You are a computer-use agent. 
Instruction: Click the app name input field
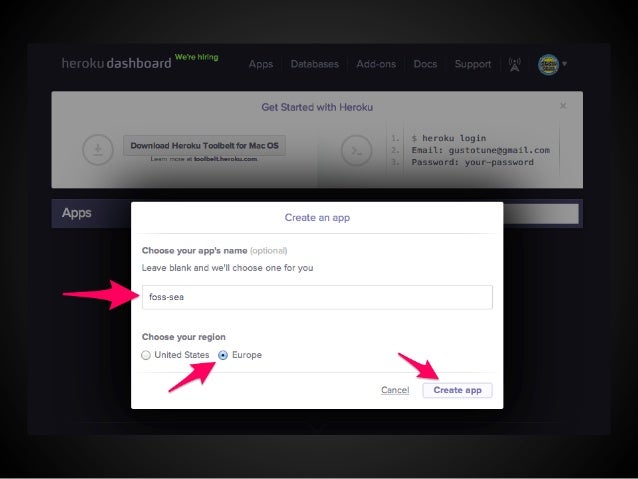(317, 297)
